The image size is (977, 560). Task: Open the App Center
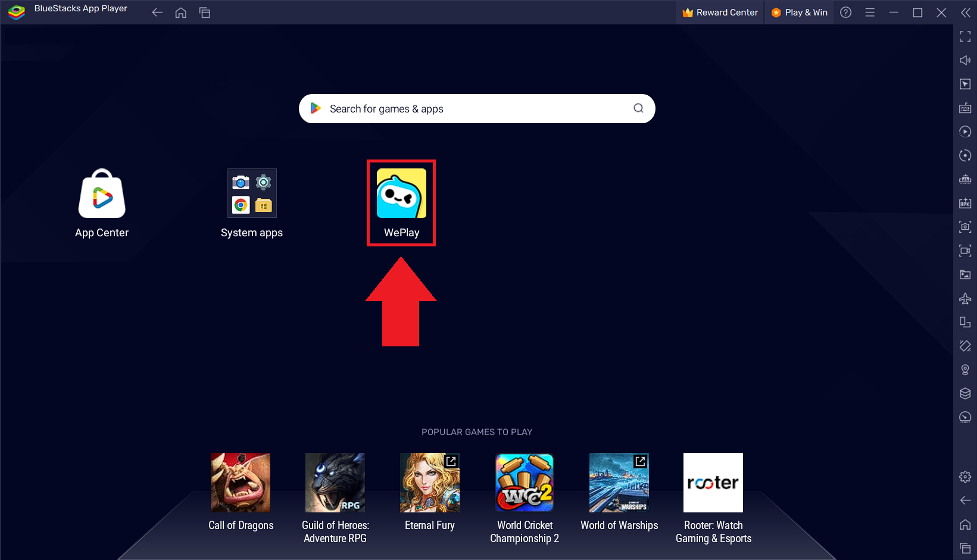(x=101, y=193)
